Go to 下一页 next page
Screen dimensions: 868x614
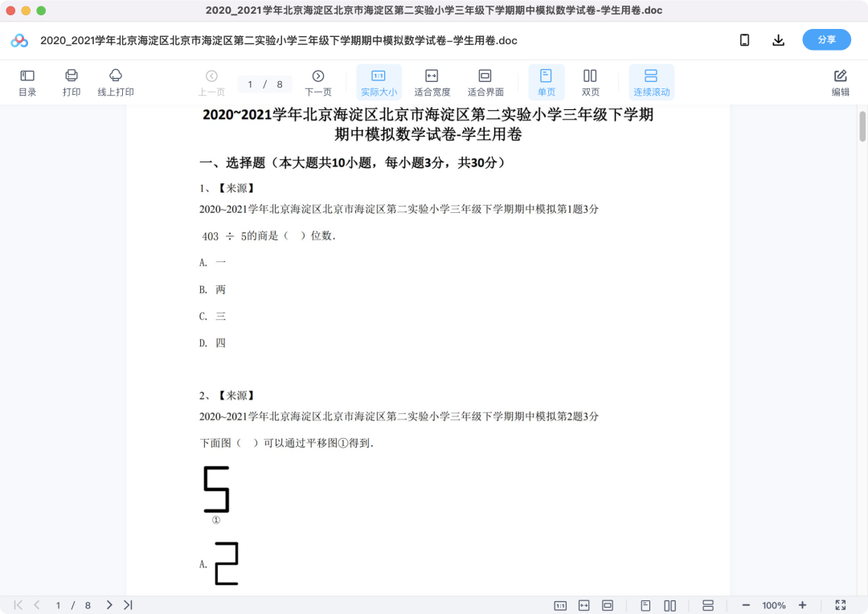317,83
